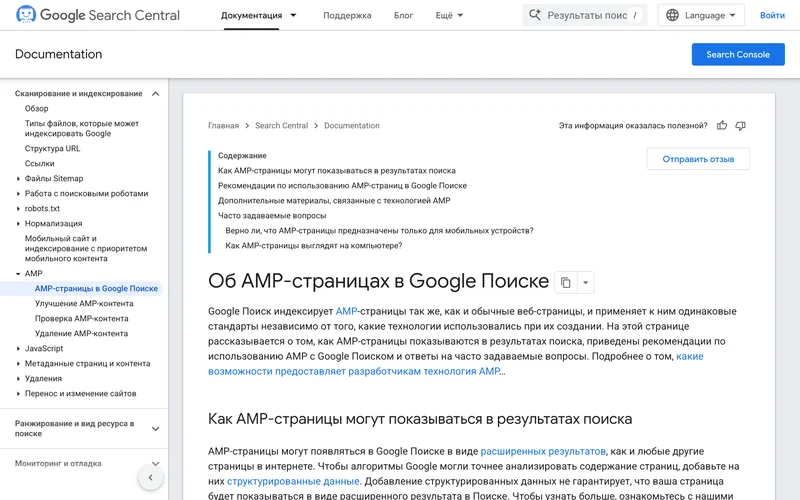Viewport: 800px width, 500px height.
Task: Expand the Мониторинг и отладка section
Action: 156,464
